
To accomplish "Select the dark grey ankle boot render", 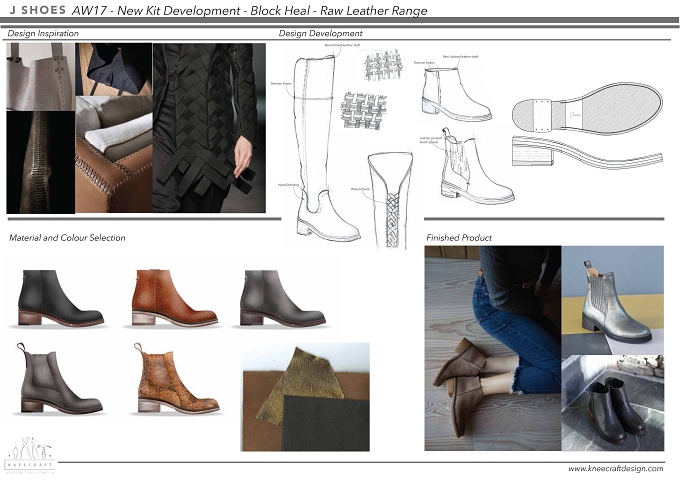I will point(283,298).
